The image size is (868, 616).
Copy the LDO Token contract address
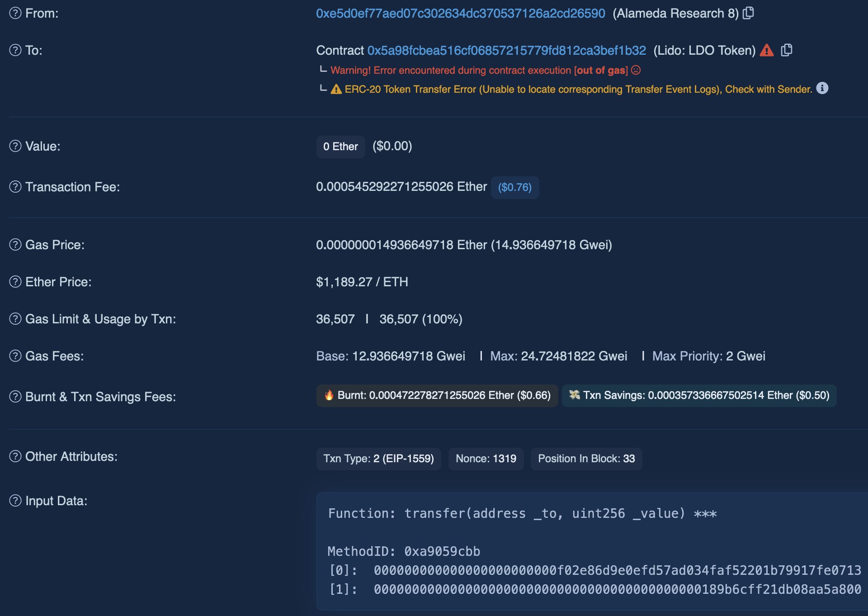pos(787,50)
